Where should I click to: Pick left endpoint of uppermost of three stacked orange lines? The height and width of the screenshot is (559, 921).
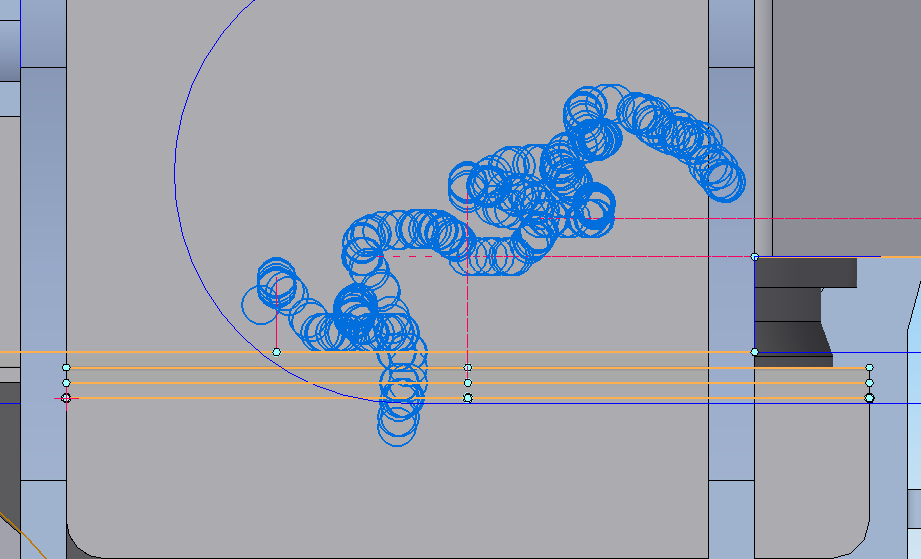tap(66, 368)
